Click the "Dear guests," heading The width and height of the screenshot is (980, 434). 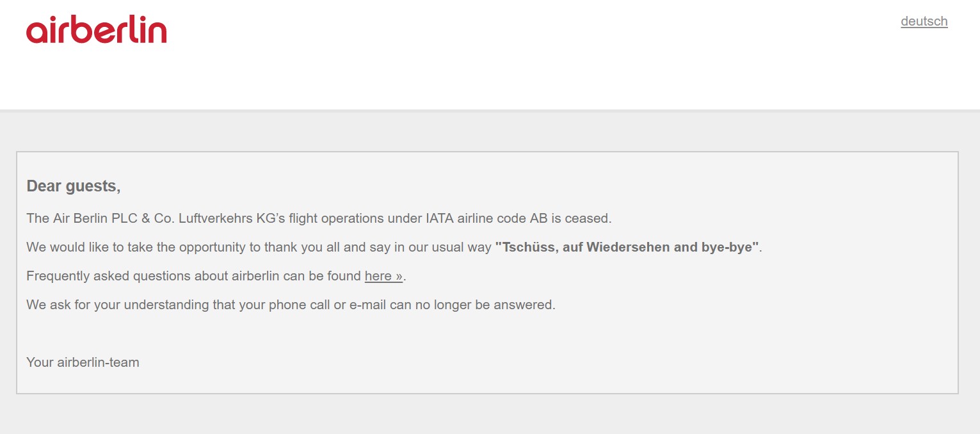pos(73,186)
